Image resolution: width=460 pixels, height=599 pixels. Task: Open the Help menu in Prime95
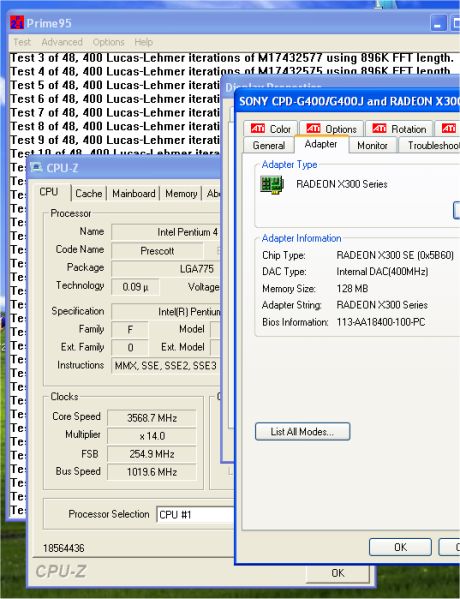click(143, 42)
